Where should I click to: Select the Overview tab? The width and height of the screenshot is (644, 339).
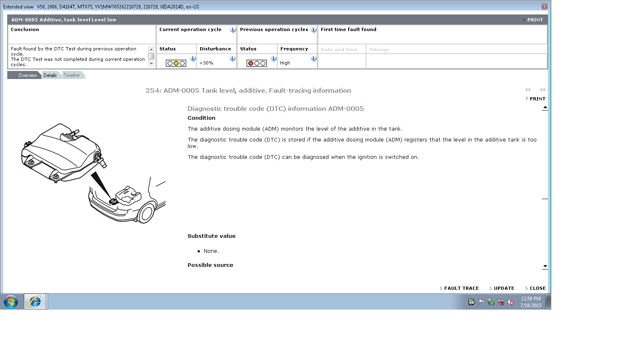27,75
